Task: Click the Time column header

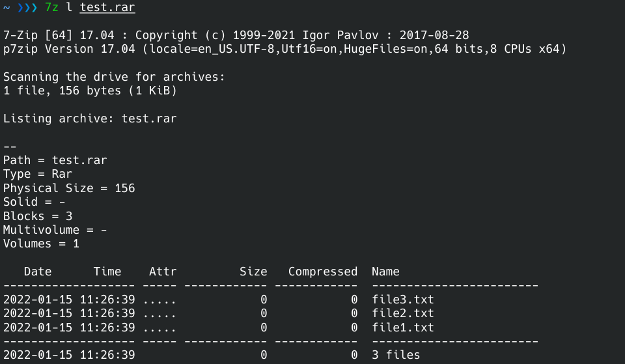Action: [x=107, y=272]
